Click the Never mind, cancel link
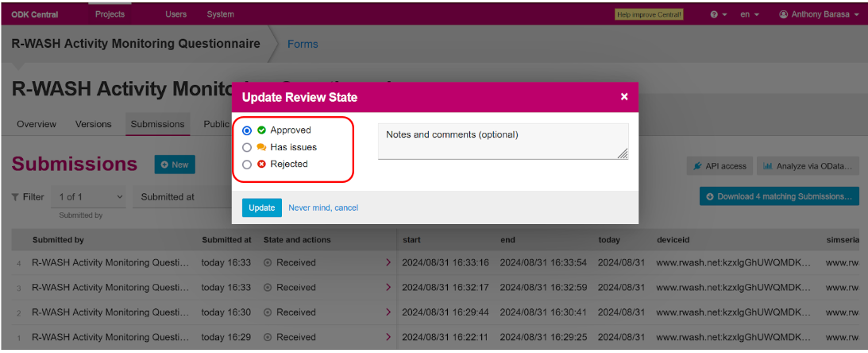 [323, 208]
